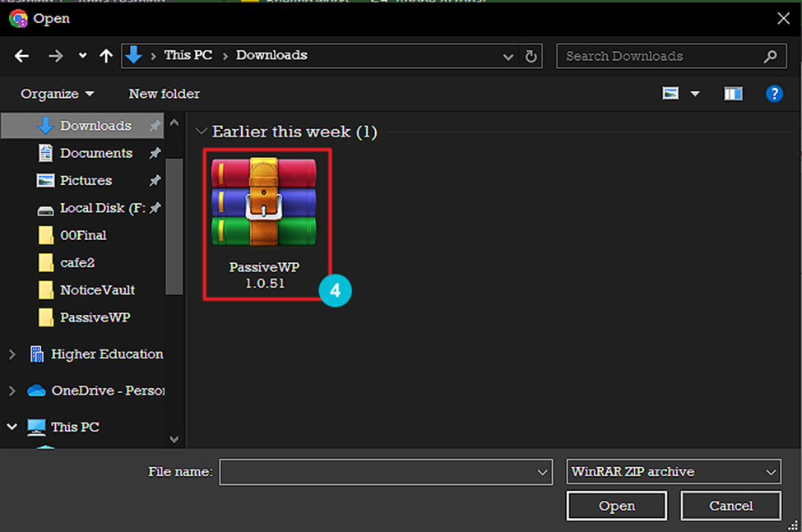Open the Organize menu
Image resolution: width=802 pixels, height=532 pixels.
[58, 94]
